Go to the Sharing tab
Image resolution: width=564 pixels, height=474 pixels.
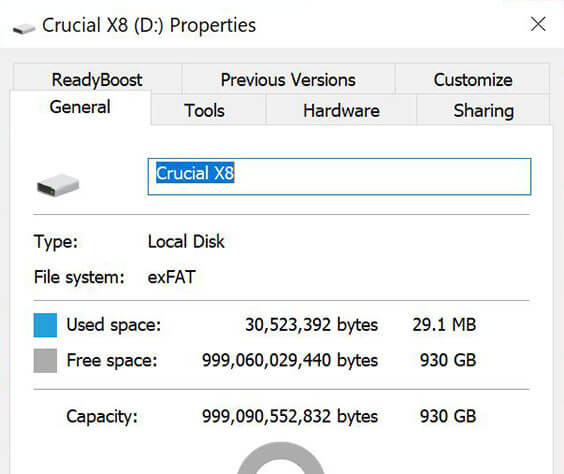(483, 110)
